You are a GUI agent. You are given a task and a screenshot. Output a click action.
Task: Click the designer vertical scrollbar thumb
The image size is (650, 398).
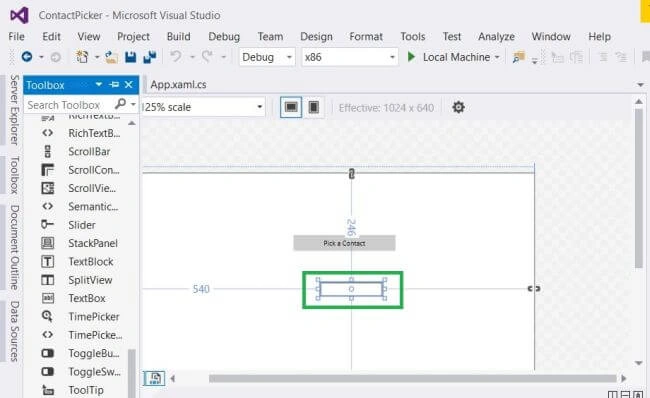click(x=639, y=188)
